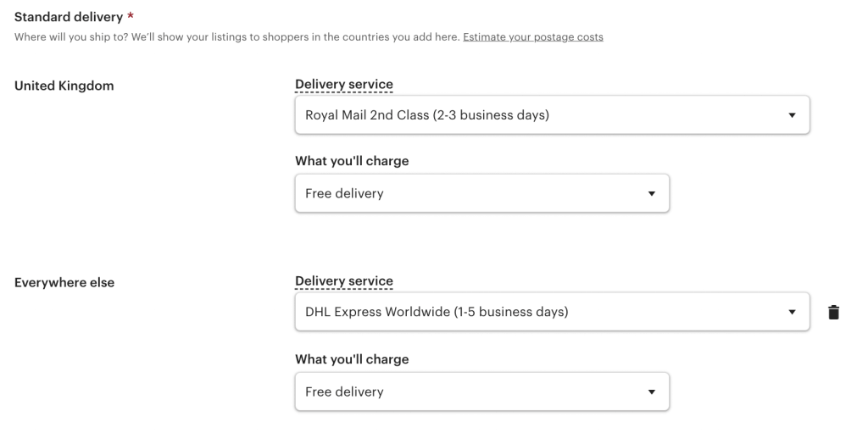The image size is (868, 433).
Task: Click Everywhere else's underlined Delivery service label
Action: (x=343, y=280)
